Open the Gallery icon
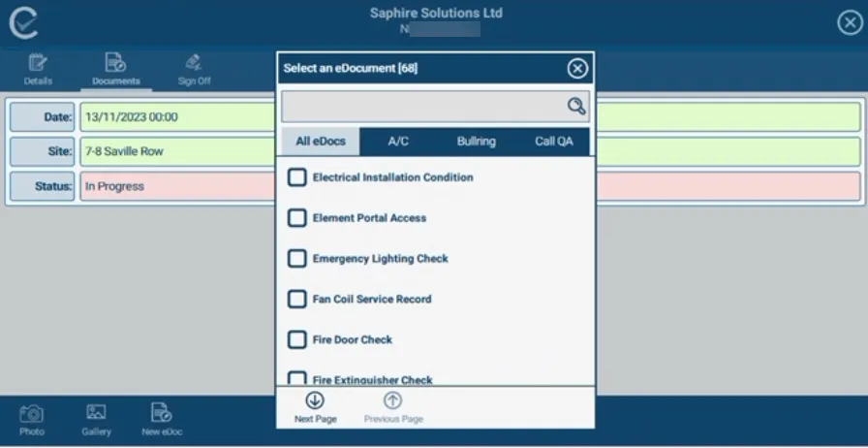Screen dimensions: 868x448 pos(96,414)
